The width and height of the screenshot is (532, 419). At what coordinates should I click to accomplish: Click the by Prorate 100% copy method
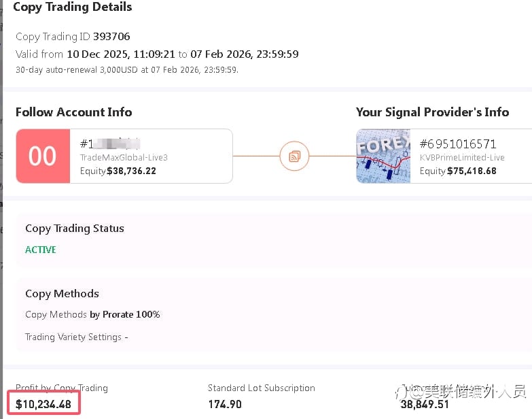click(124, 315)
